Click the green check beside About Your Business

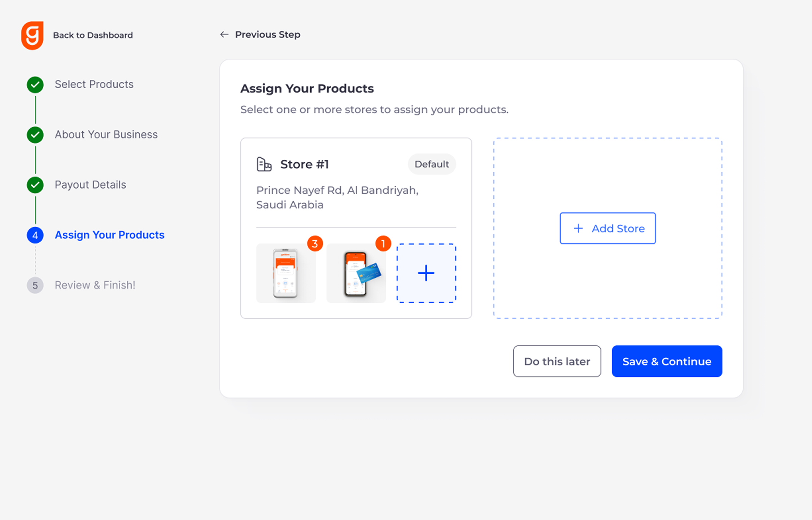pyautogui.click(x=35, y=135)
